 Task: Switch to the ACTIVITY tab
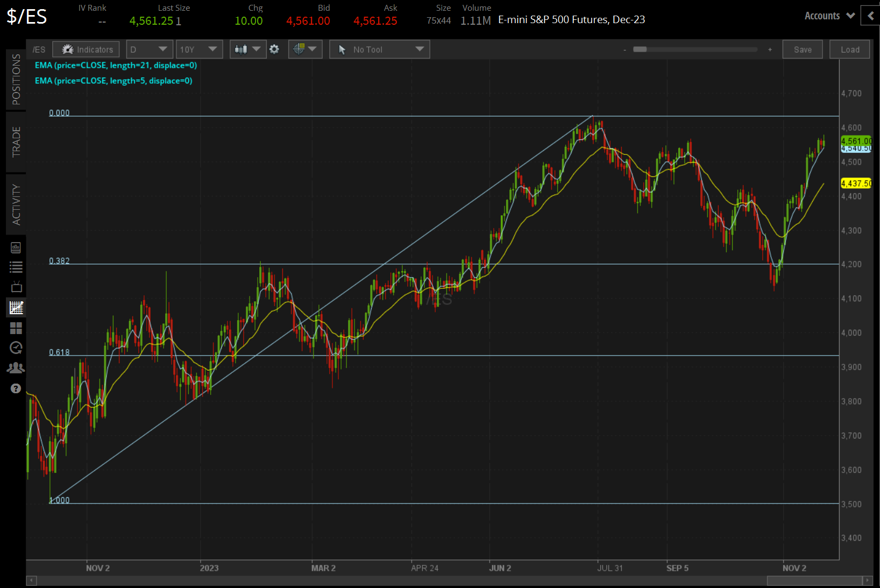(16, 204)
